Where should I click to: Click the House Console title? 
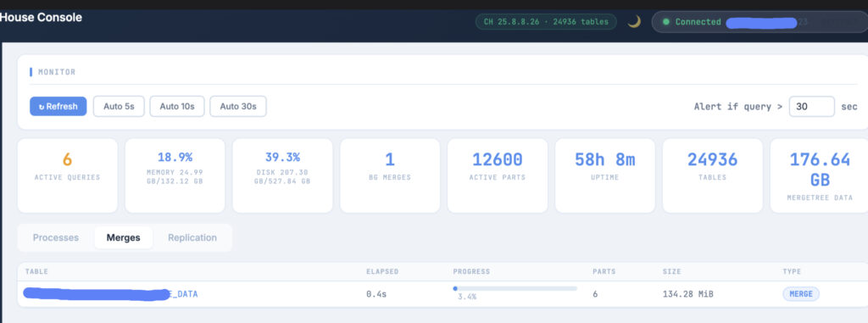point(41,17)
